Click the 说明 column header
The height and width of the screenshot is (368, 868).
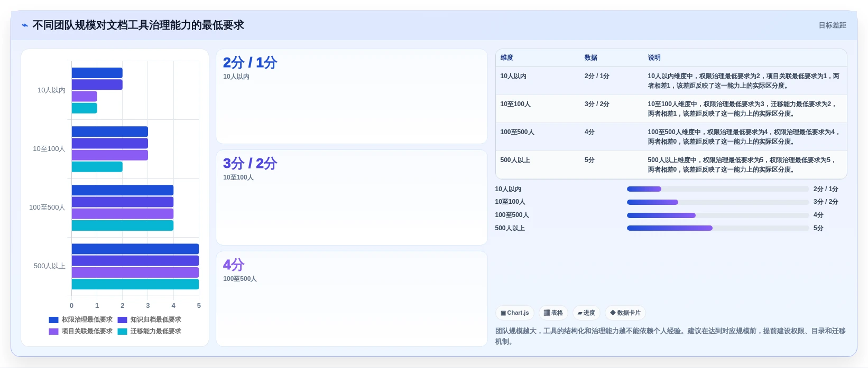tap(654, 58)
